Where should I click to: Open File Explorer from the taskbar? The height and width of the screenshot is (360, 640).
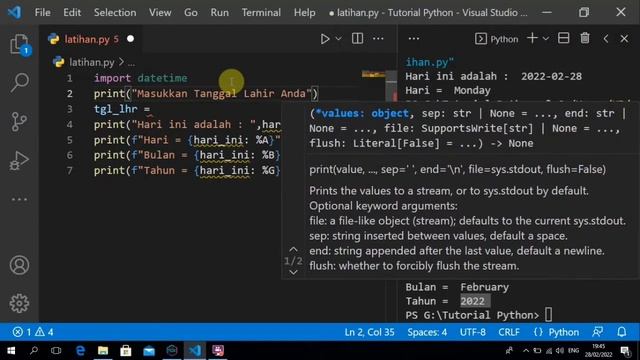pyautogui.click(x=103, y=351)
